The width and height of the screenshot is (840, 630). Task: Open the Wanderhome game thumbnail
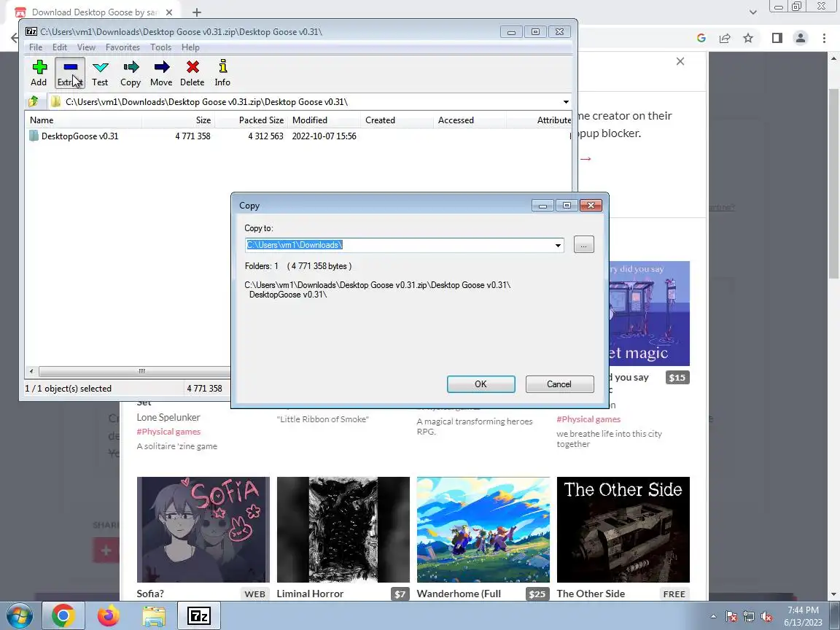[x=483, y=529]
